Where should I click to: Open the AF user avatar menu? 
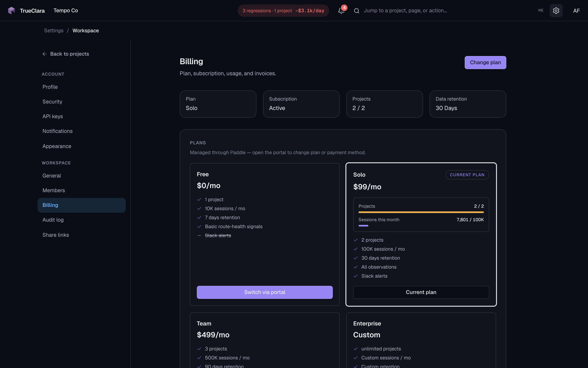576,11
